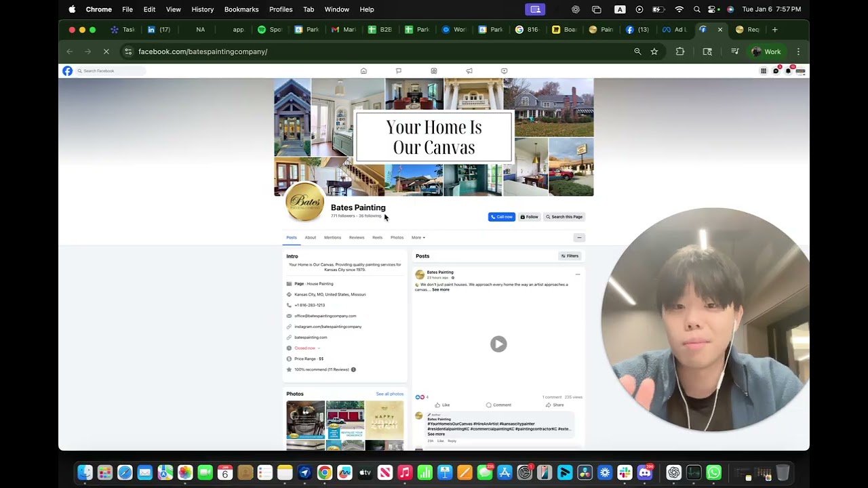
Task: Switch to the Photos tab
Action: [397, 237]
